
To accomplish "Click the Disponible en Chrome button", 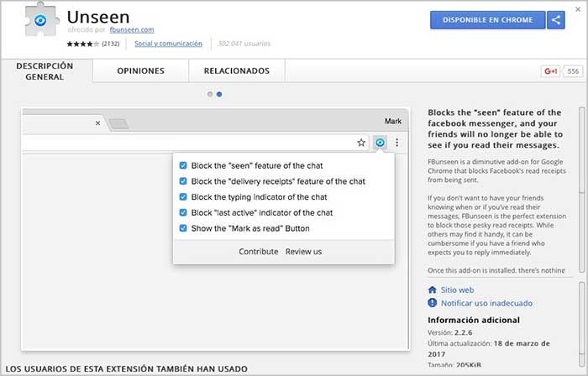I will click(x=487, y=20).
